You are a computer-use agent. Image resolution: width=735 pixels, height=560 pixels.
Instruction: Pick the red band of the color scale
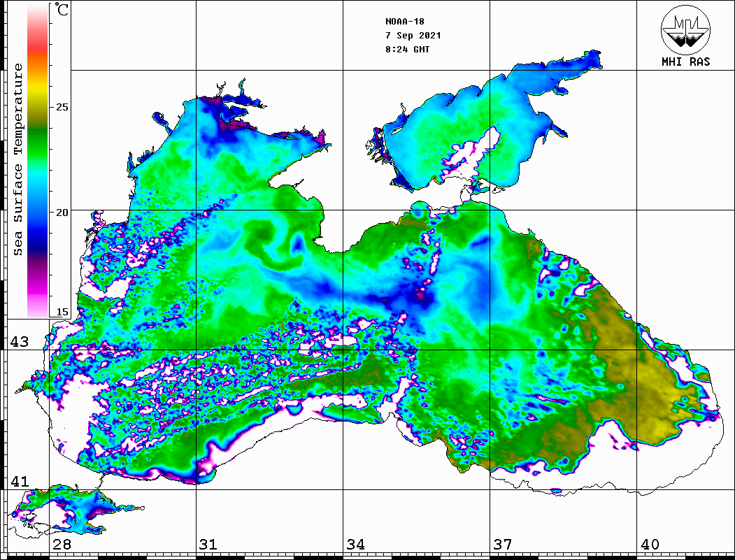[38, 45]
